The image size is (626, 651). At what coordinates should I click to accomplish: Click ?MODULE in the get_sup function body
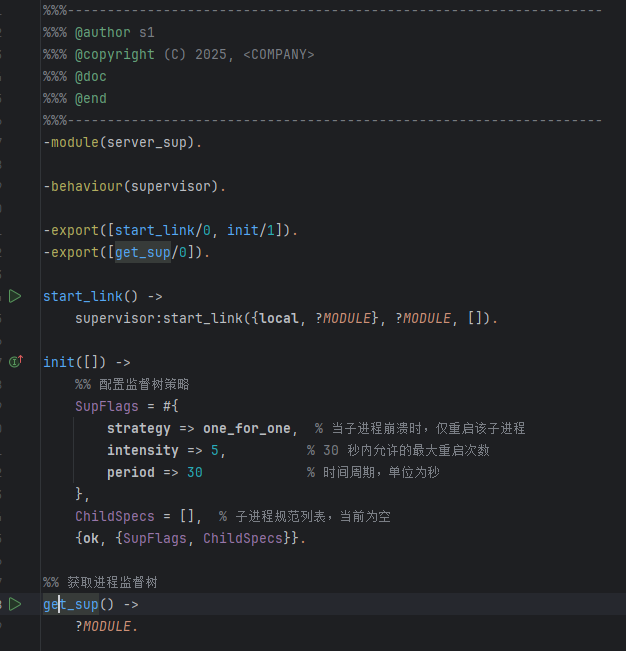tap(103, 626)
